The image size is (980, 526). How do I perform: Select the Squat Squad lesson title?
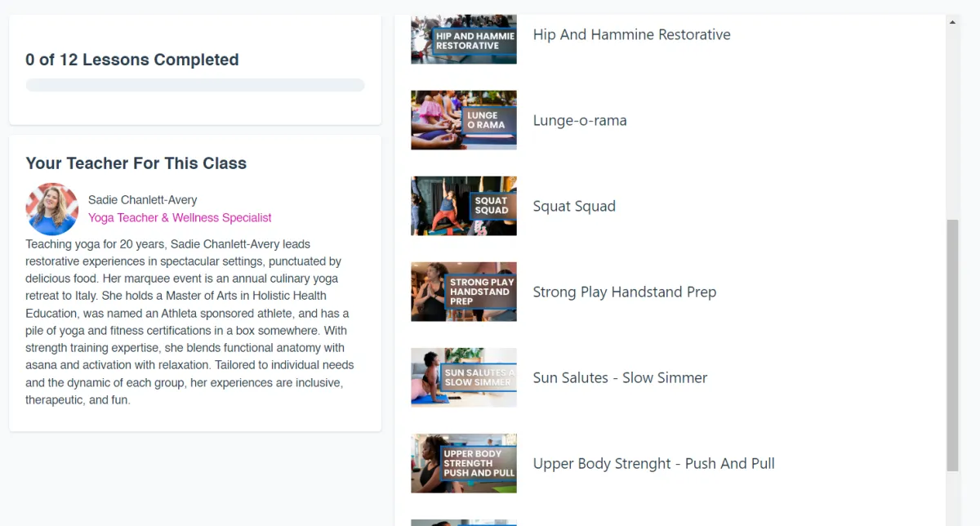click(574, 206)
